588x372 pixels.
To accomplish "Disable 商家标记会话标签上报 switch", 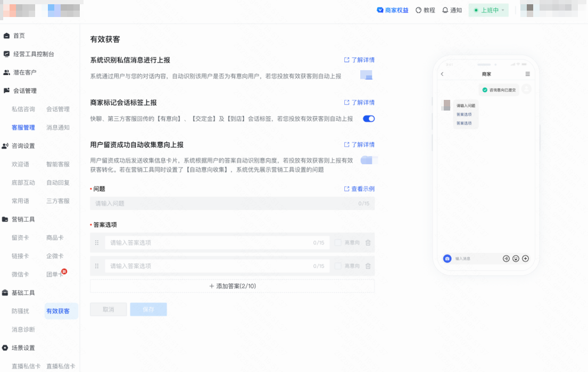I will 368,119.
